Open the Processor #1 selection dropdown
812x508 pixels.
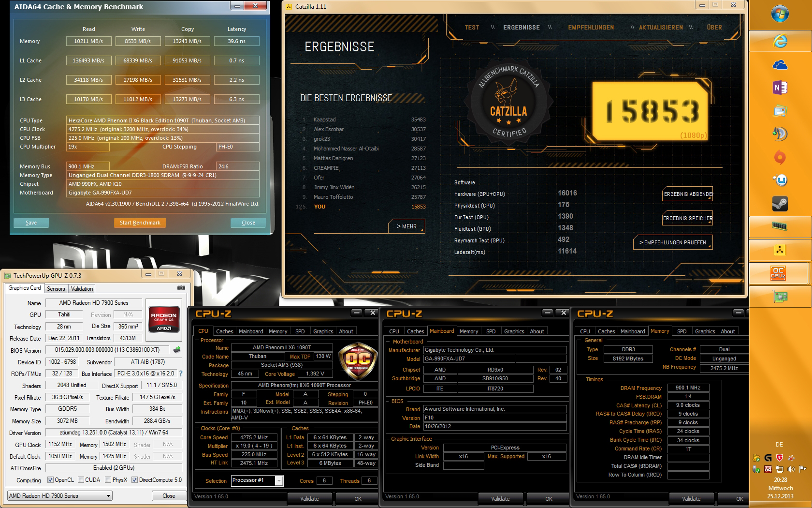(x=257, y=480)
